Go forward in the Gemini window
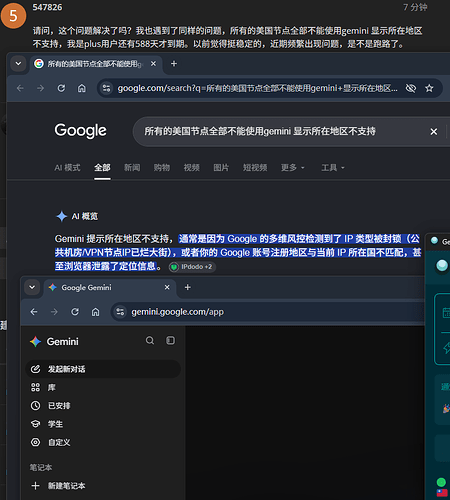This screenshot has height=500, width=450. click(x=54, y=312)
